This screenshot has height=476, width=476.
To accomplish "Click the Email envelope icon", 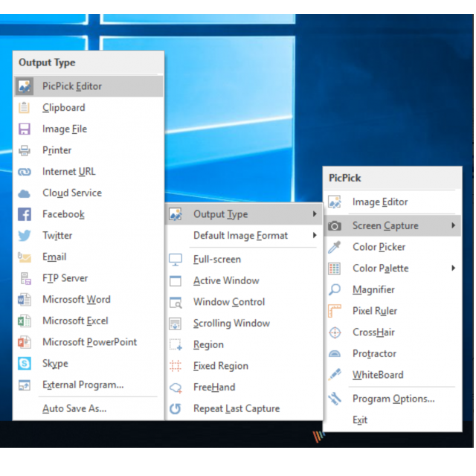I will [25, 257].
